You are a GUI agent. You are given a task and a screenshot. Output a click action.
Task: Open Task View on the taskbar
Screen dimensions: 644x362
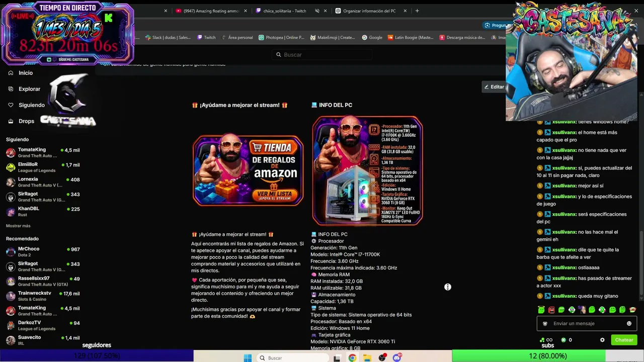point(337,358)
